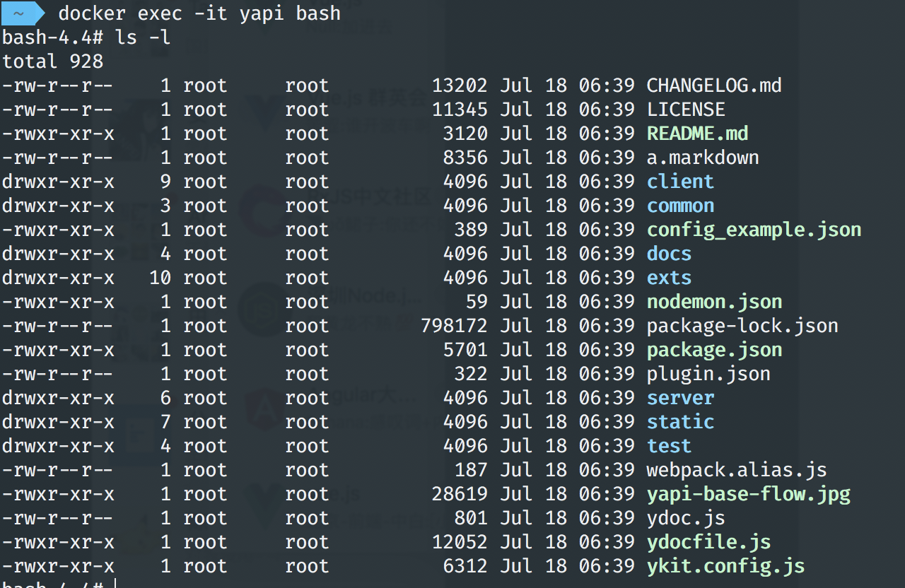Viewport: 905px width, 588px height.
Task: Click file size 798172 of package-lock.json
Action: 454,326
